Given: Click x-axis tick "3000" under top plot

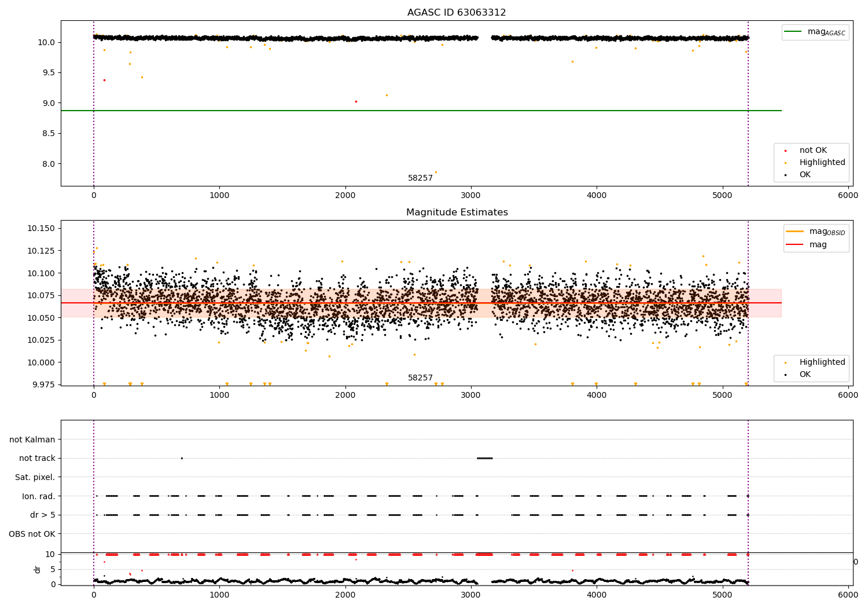Looking at the screenshot, I should (471, 196).
